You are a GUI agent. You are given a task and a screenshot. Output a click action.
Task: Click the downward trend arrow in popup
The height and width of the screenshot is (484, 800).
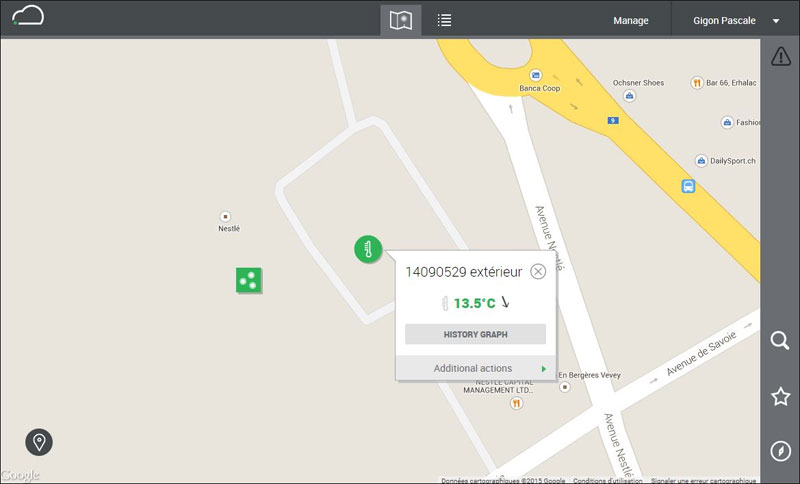coord(505,302)
